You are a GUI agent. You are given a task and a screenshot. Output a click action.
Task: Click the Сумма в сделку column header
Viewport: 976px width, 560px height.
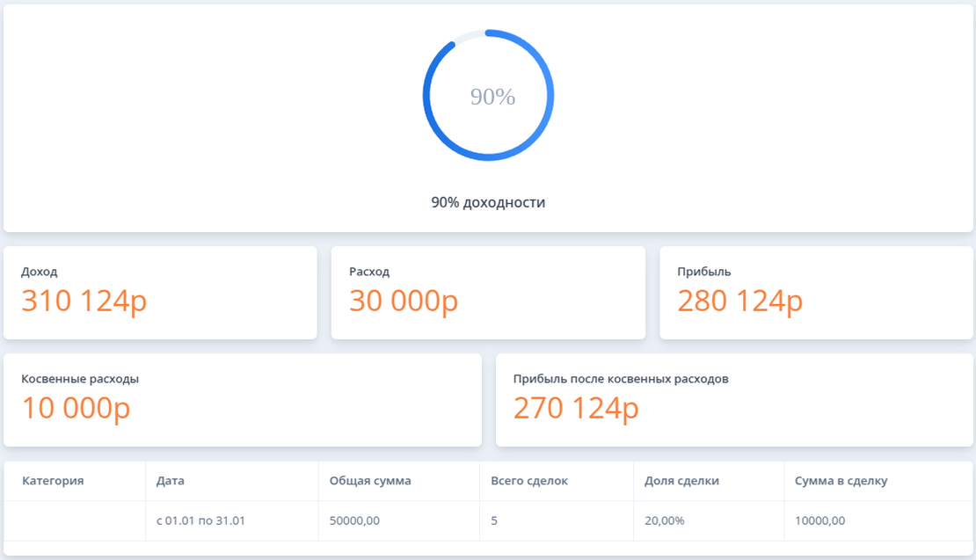[841, 481]
